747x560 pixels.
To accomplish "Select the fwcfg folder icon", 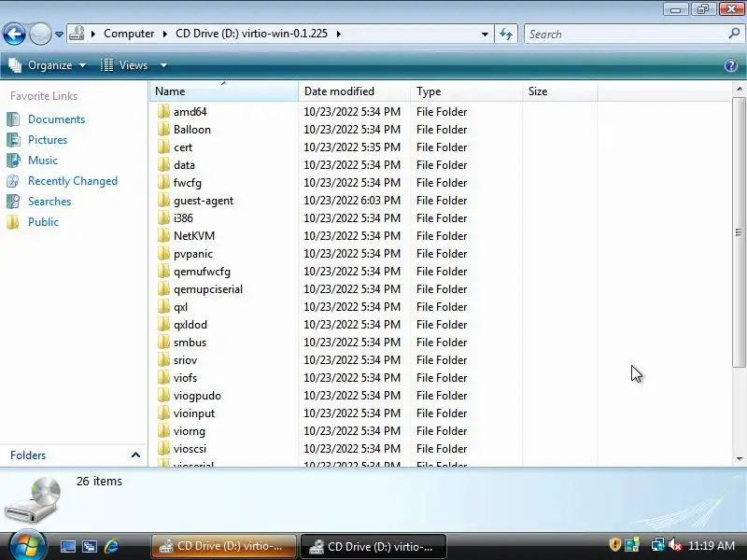I will 163,182.
